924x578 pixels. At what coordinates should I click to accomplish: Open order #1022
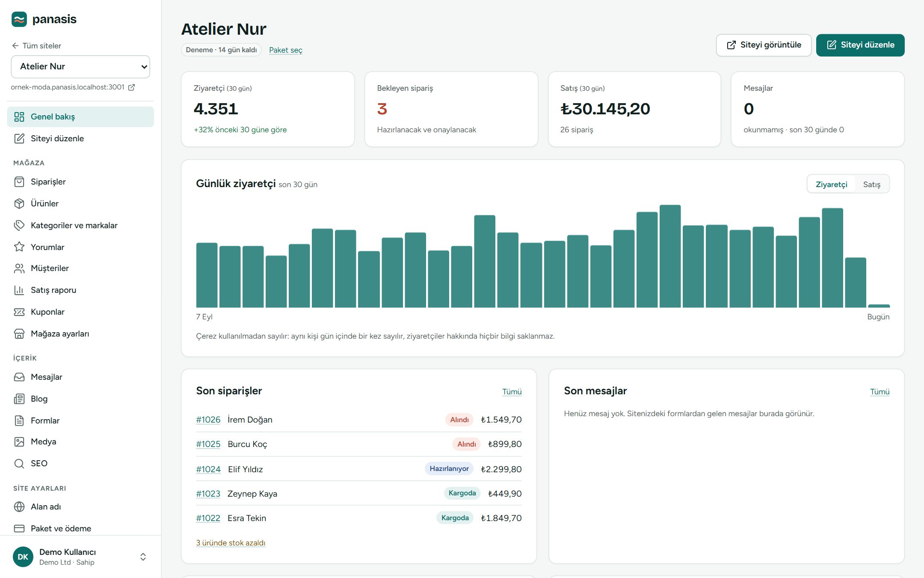tap(208, 518)
